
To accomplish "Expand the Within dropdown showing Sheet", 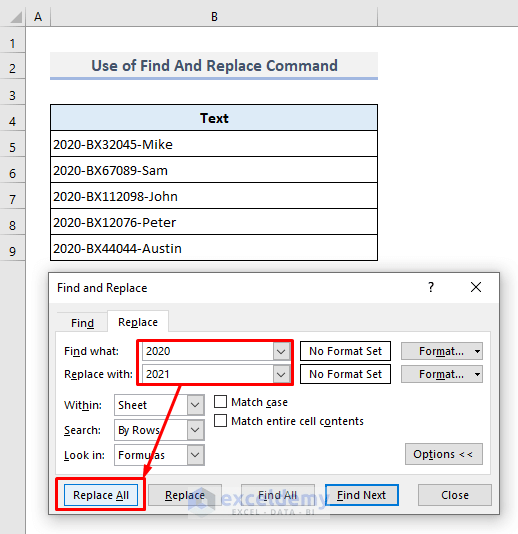I will coord(195,405).
